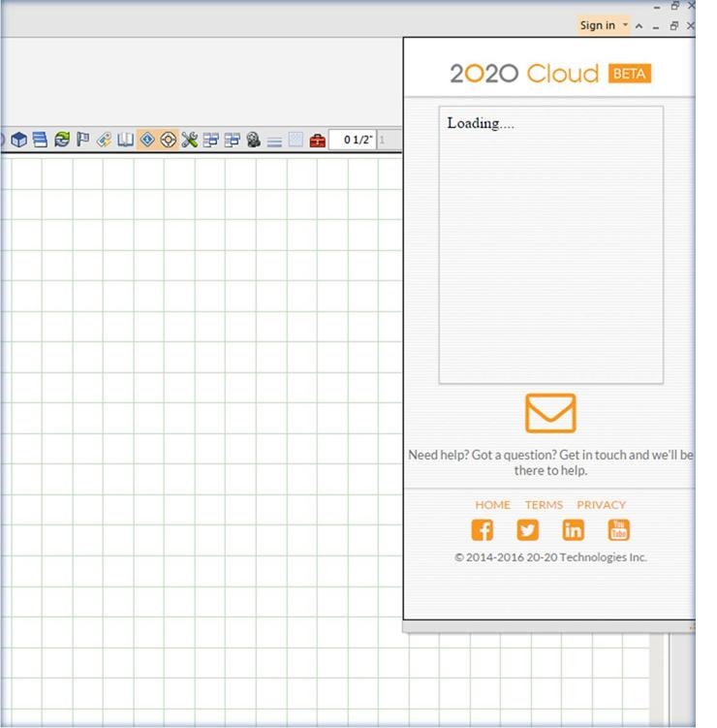Click the price tag icon
The image size is (717, 728).
tap(105, 140)
